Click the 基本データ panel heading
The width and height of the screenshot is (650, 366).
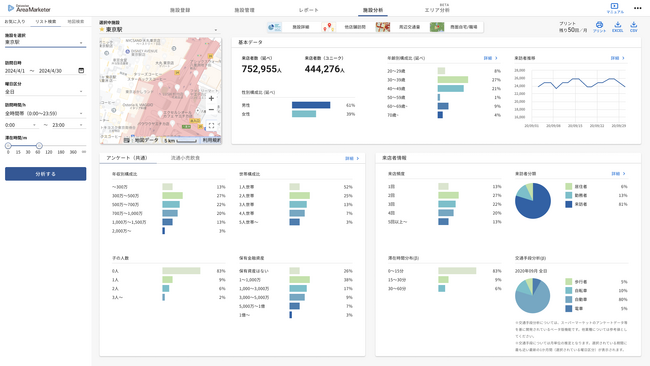(x=250, y=42)
